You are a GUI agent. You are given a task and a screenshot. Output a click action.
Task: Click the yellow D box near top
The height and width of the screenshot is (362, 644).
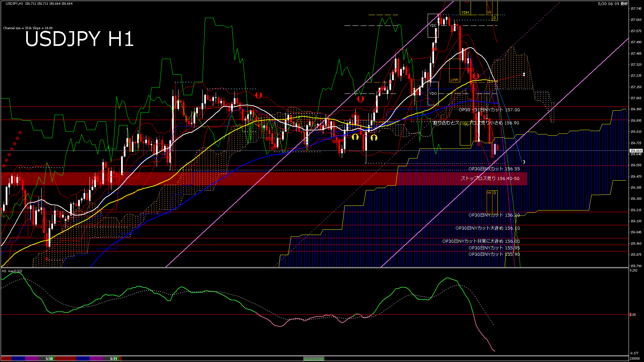tap(495, 18)
